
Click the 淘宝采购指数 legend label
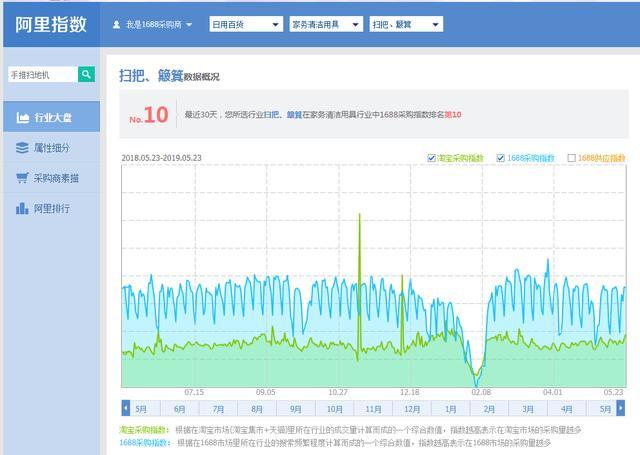point(460,158)
